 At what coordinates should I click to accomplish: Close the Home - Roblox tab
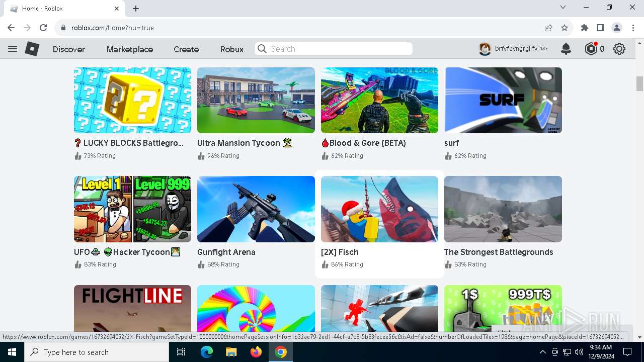(117, 9)
